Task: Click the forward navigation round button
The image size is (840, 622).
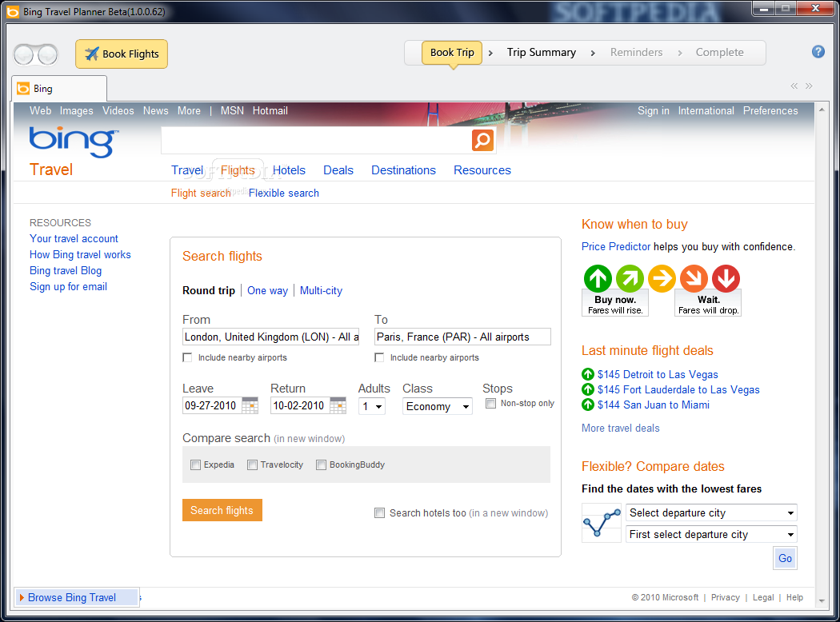Action: 48,54
